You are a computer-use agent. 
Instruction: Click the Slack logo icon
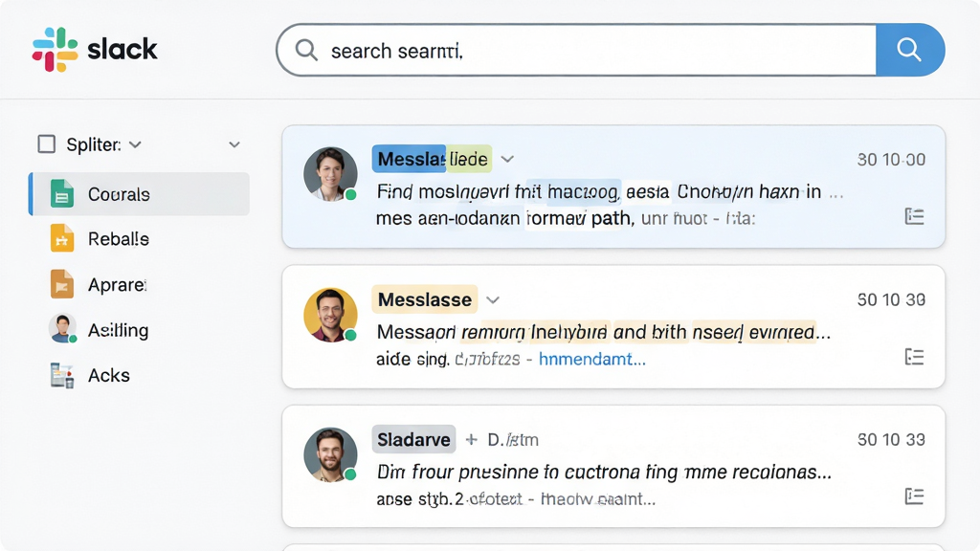pyautogui.click(x=55, y=50)
